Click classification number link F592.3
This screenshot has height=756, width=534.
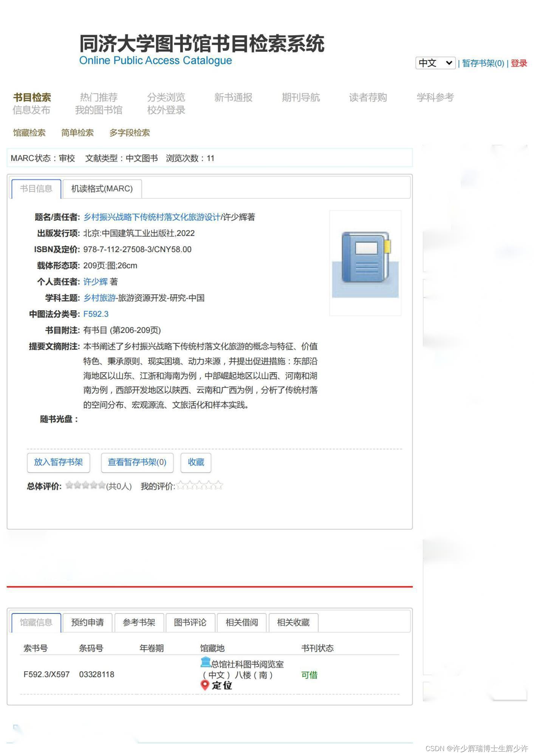tap(96, 314)
